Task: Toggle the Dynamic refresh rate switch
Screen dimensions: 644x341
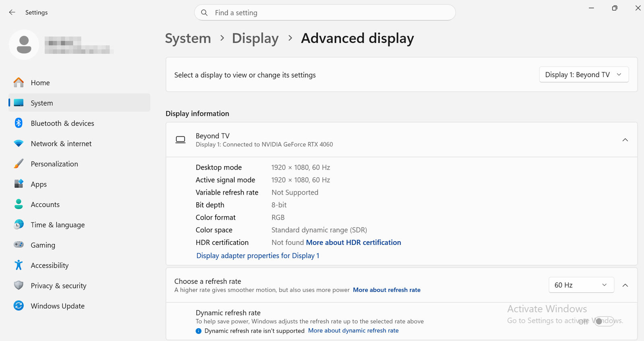Action: click(x=604, y=321)
